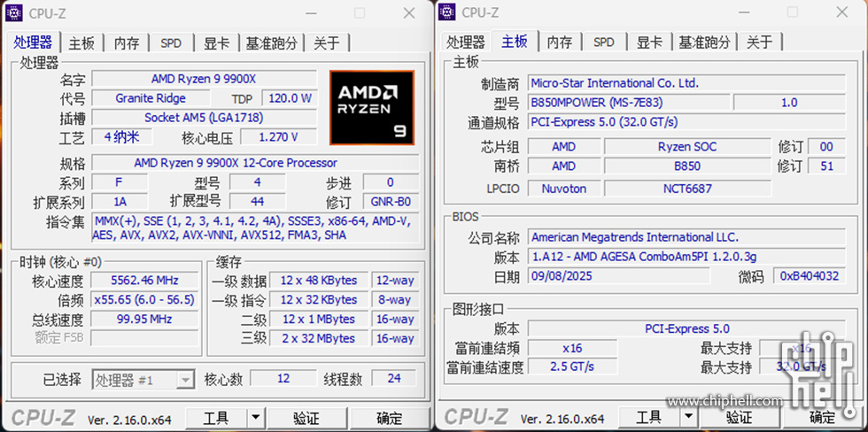Click 确定 button in right window
This screenshot has width=868, height=432.
pos(822,417)
